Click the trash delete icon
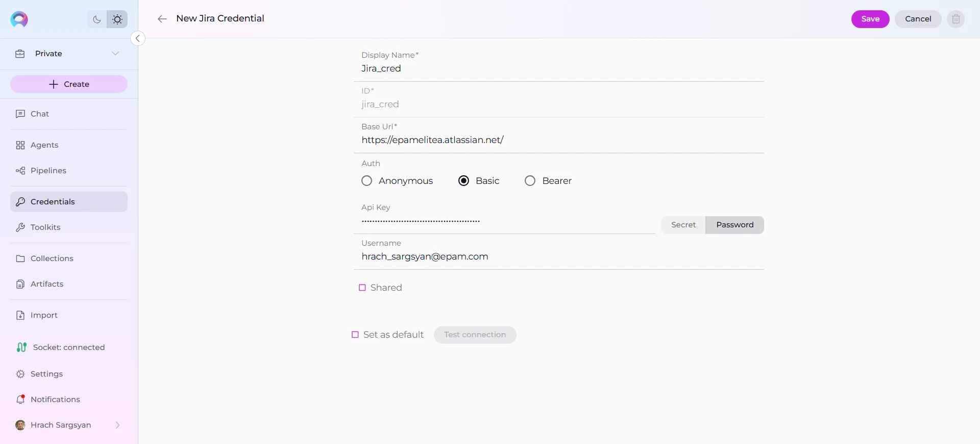The width and height of the screenshot is (980, 444). (956, 19)
